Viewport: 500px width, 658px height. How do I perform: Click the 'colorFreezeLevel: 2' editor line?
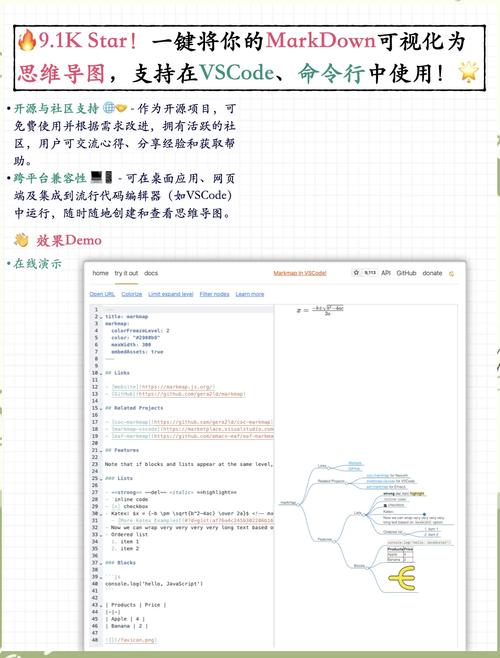[x=140, y=331]
